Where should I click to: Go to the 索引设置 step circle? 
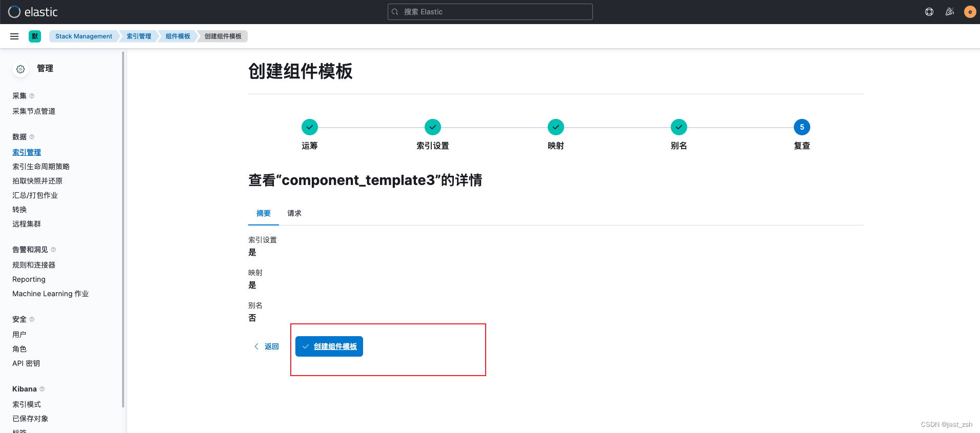433,127
